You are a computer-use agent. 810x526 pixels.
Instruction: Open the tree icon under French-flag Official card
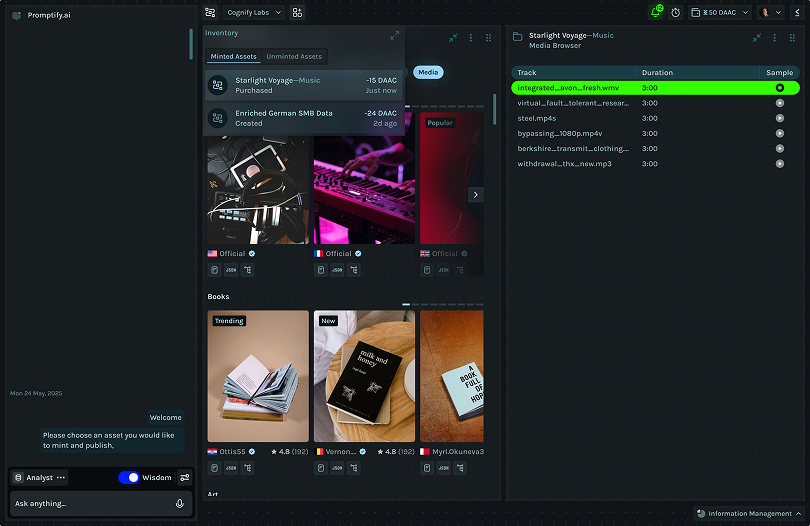tap(354, 270)
